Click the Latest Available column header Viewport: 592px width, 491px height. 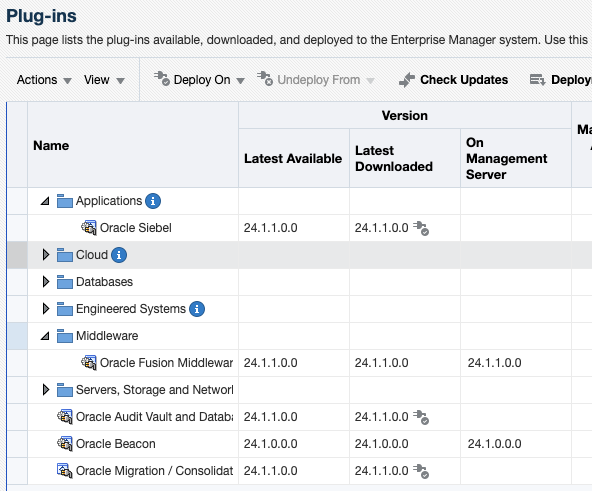tap(294, 158)
